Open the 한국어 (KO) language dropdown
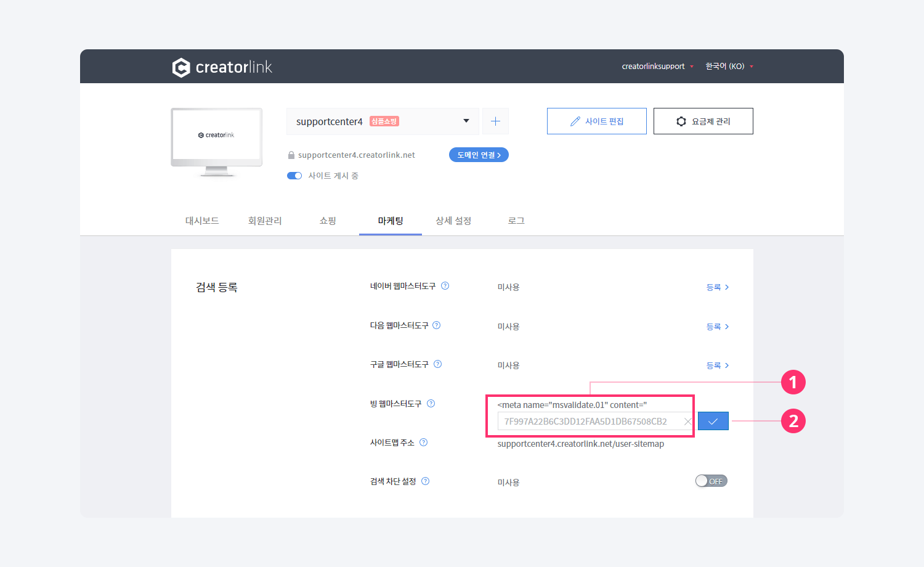 point(729,67)
